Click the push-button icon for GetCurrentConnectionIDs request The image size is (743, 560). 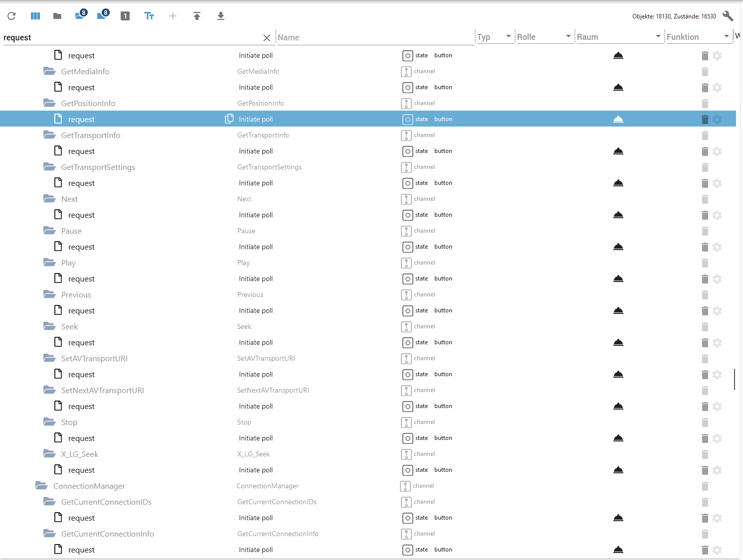618,518
